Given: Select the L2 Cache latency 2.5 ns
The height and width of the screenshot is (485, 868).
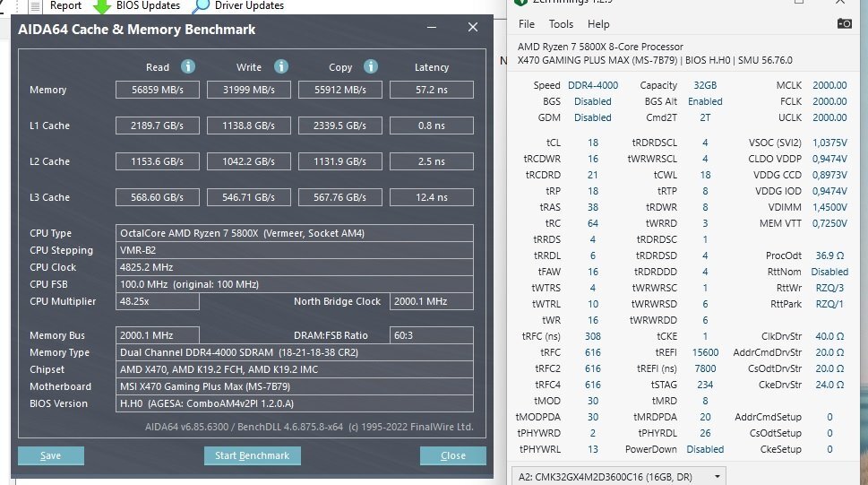Looking at the screenshot, I should point(432,161).
